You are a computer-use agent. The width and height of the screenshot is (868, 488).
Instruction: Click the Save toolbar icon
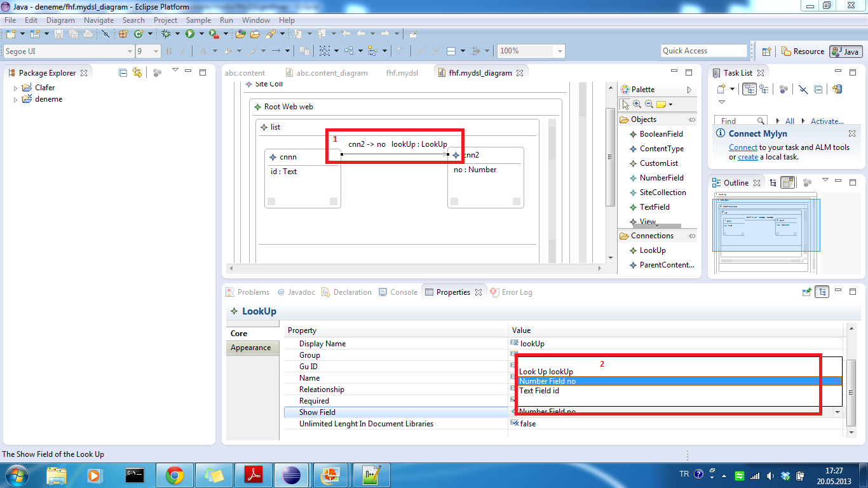coord(59,34)
